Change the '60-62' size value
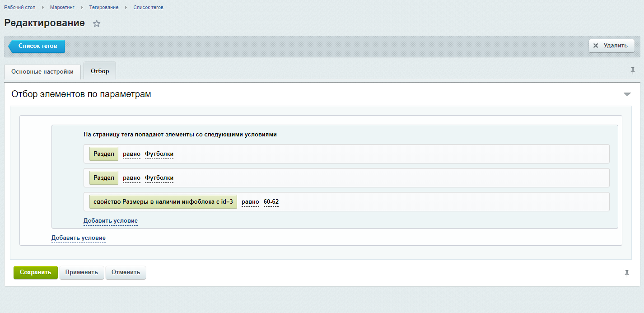 pos(271,202)
